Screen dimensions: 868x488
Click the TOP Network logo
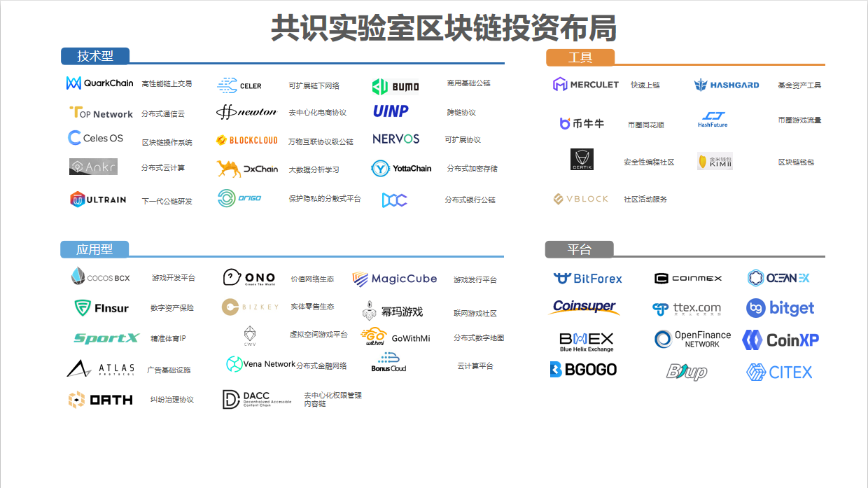tap(101, 113)
